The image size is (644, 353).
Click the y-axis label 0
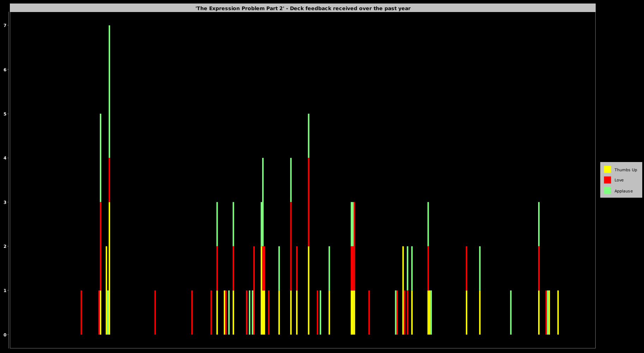click(x=5, y=335)
